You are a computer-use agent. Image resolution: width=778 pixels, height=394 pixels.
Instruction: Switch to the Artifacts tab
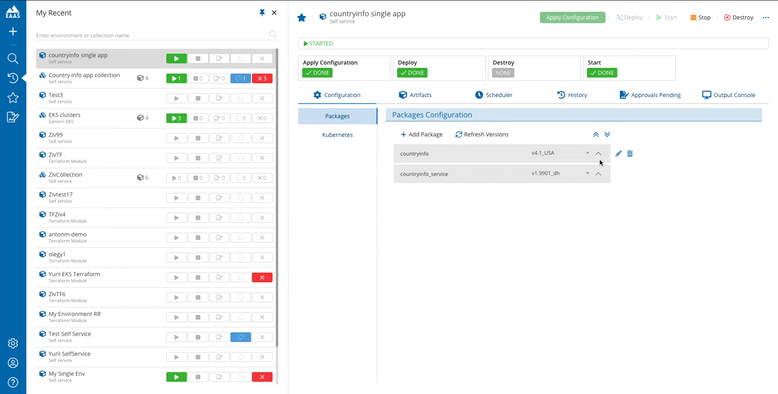(415, 95)
